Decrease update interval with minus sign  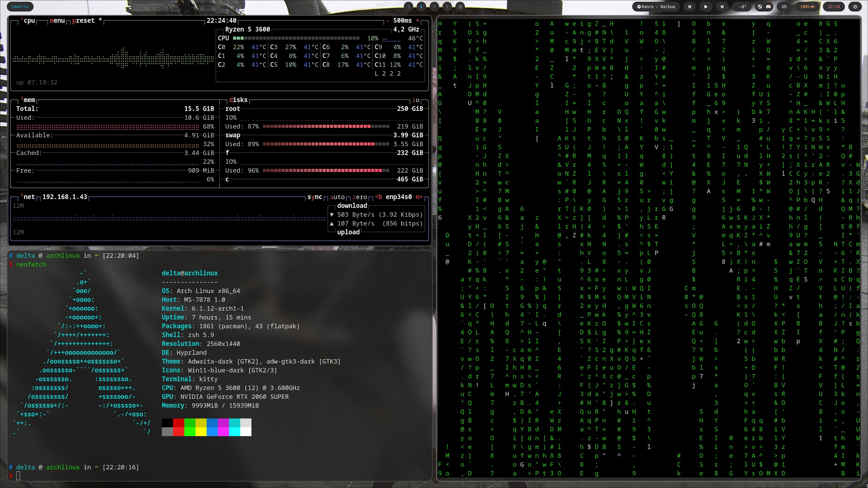tap(388, 21)
